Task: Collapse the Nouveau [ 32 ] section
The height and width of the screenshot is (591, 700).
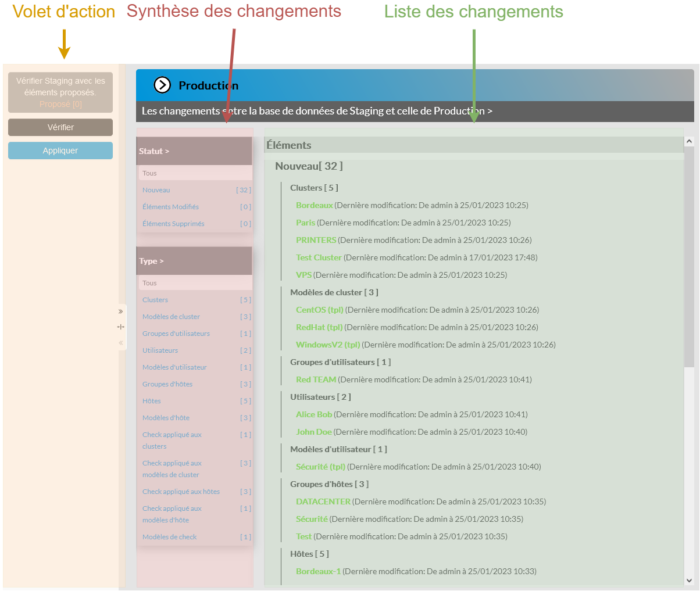Action: (x=309, y=166)
